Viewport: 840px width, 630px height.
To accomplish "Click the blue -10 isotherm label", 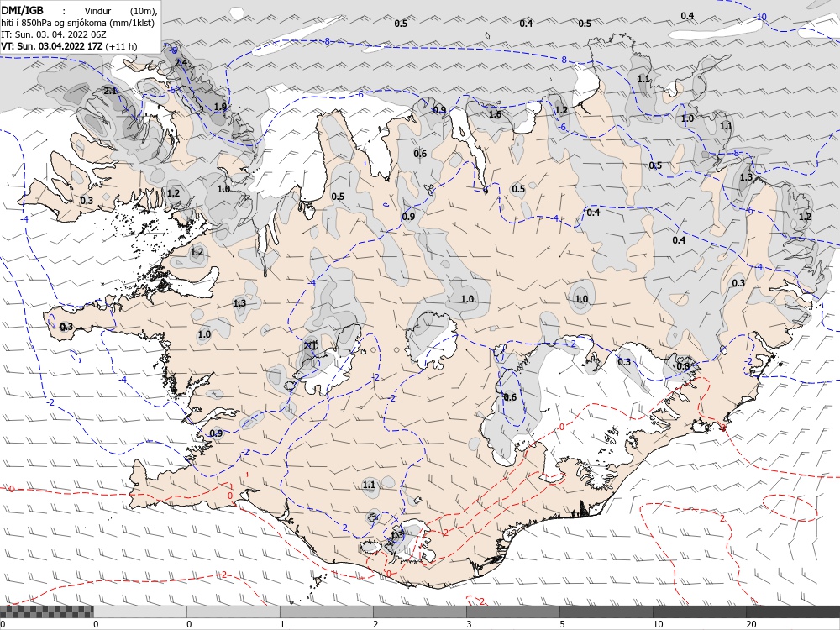I will pos(760,17).
